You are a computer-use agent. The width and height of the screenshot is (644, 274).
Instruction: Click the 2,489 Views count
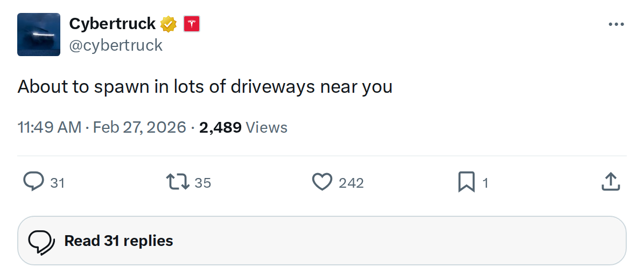coord(243,127)
